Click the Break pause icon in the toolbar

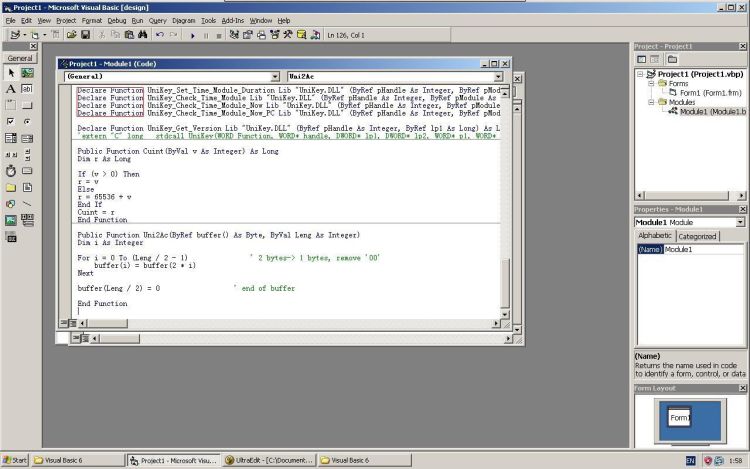(x=206, y=35)
